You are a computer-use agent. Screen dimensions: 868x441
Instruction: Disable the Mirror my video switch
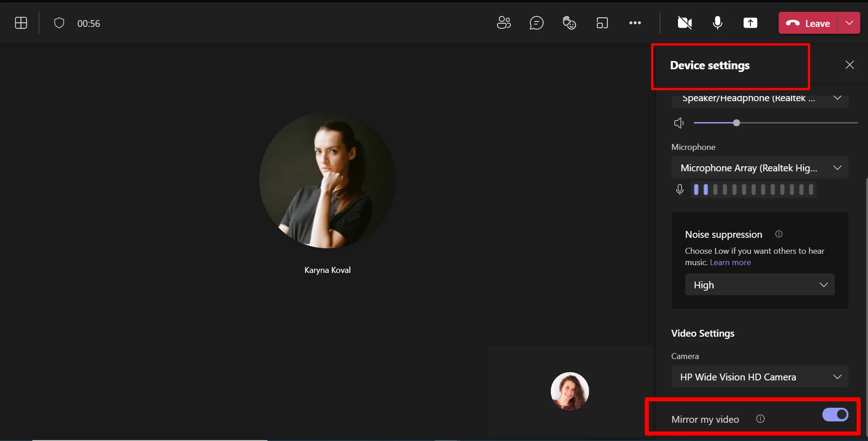[x=835, y=415]
